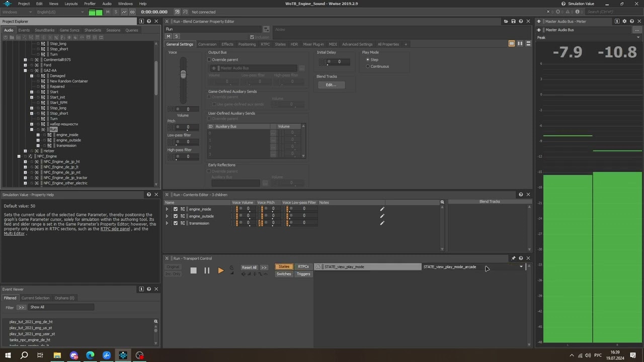Viewport: 644px width, 362px height.
Task: Show the RTPCs list in Transport Control
Action: 303,267
